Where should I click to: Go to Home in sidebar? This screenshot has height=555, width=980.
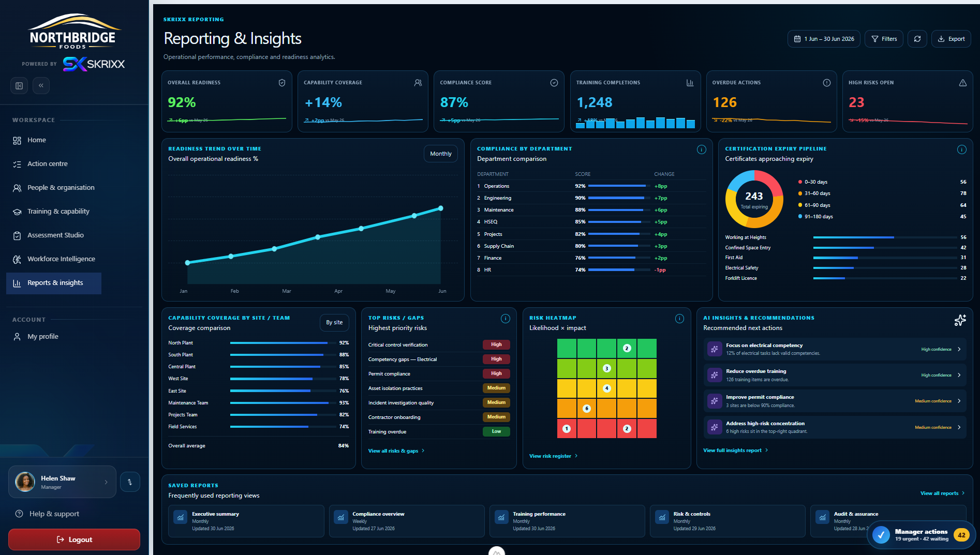pyautogui.click(x=54, y=140)
